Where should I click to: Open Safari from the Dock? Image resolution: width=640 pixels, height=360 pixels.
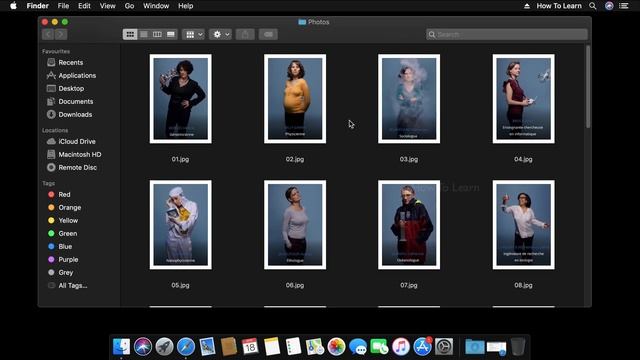pyautogui.click(x=186, y=347)
